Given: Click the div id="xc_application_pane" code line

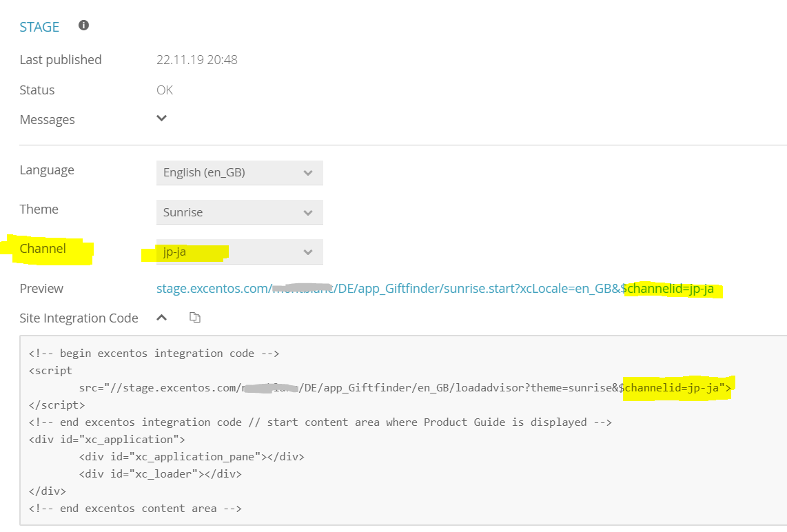Looking at the screenshot, I should [x=191, y=457].
